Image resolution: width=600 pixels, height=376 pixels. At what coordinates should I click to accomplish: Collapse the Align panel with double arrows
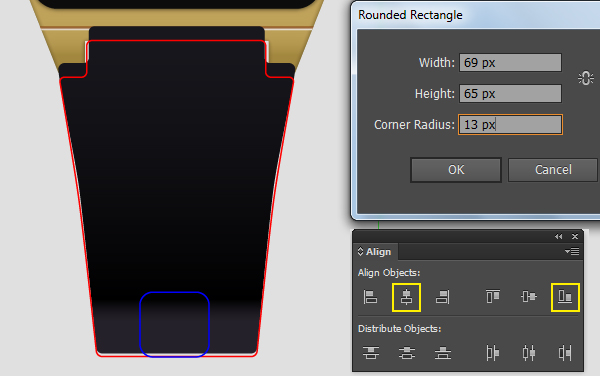click(x=559, y=236)
